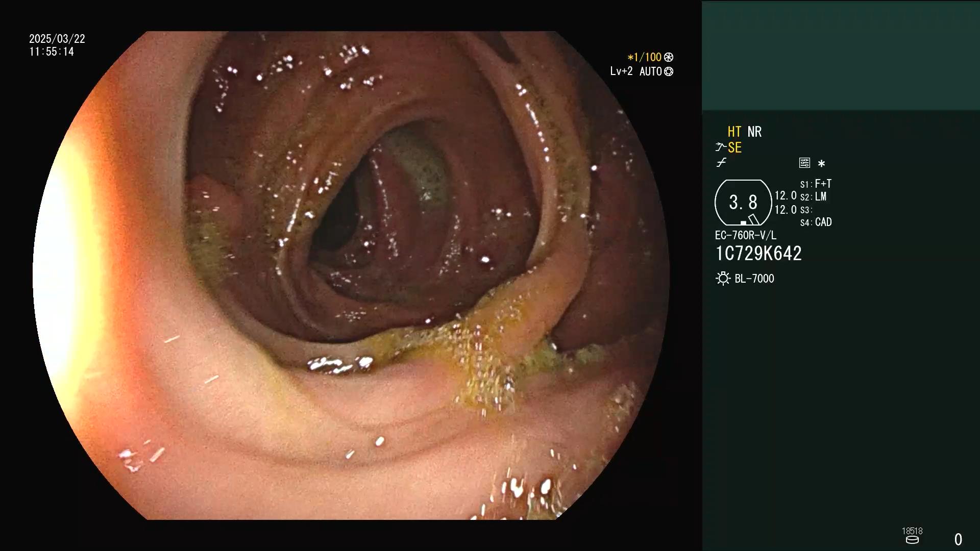Click the empty S3 switch label
This screenshot has width=980, height=551.
click(806, 210)
